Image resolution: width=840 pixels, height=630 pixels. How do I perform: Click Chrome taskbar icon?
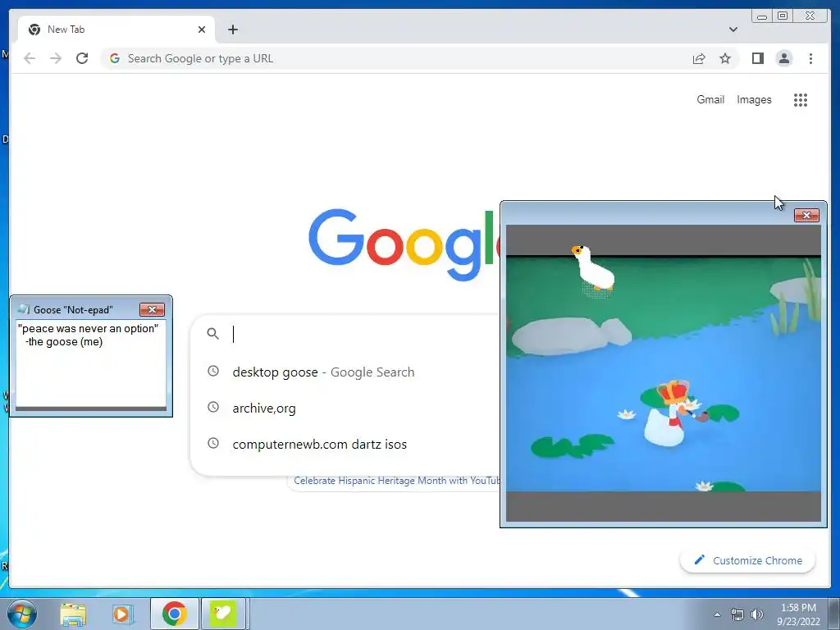(174, 614)
